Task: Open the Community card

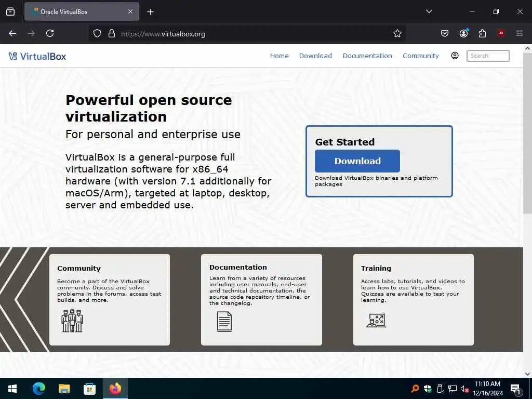Action: [x=110, y=300]
